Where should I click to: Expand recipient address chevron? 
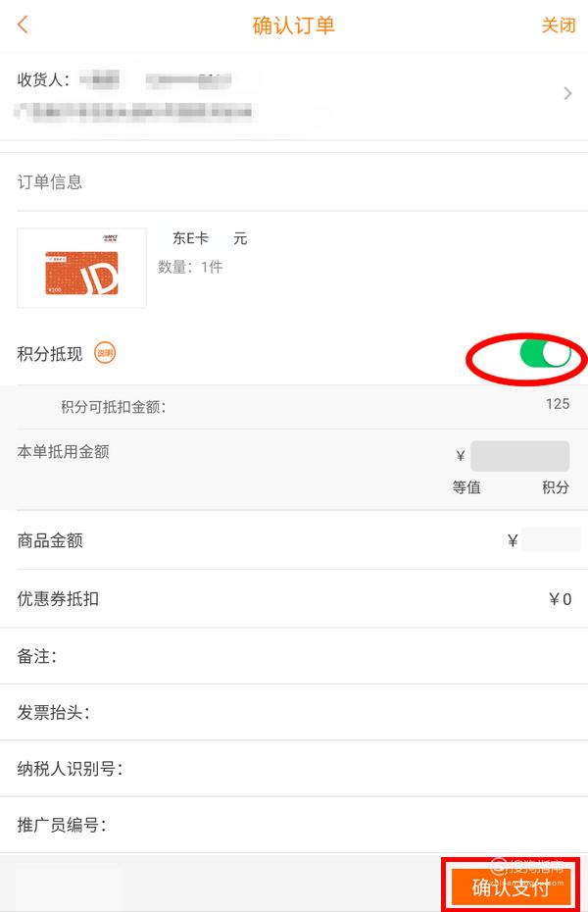pos(567,93)
